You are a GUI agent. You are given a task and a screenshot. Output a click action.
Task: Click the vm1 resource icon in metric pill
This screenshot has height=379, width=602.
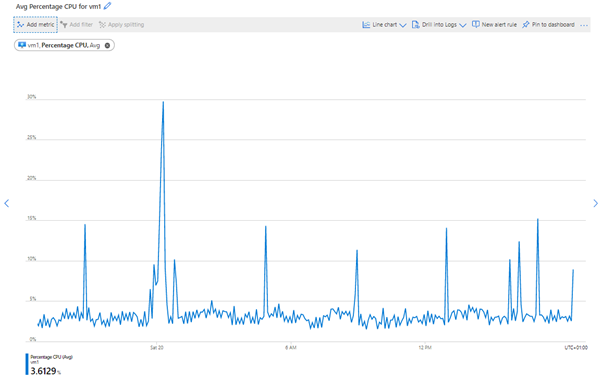click(22, 45)
